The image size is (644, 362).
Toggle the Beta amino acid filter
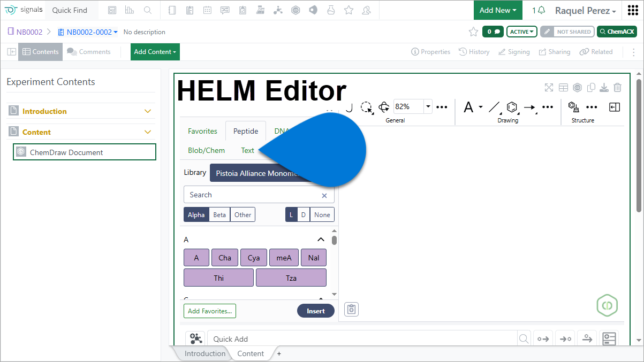tap(219, 215)
